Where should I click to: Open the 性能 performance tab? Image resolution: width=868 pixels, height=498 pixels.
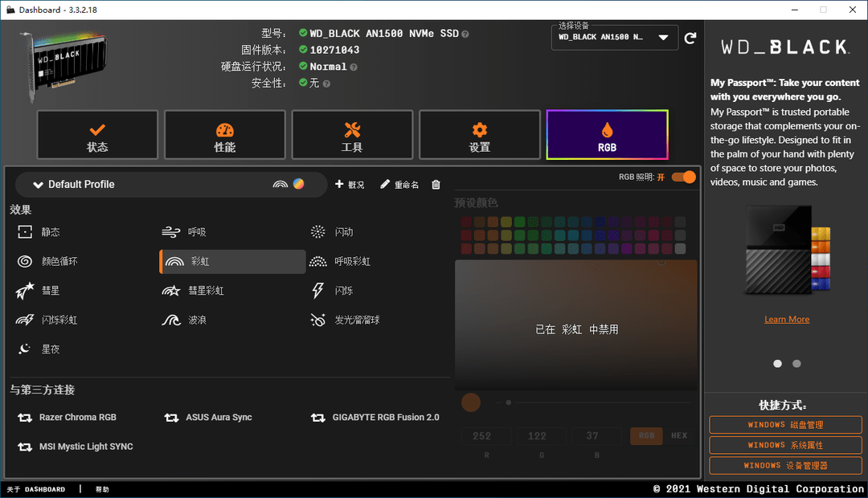(x=225, y=135)
